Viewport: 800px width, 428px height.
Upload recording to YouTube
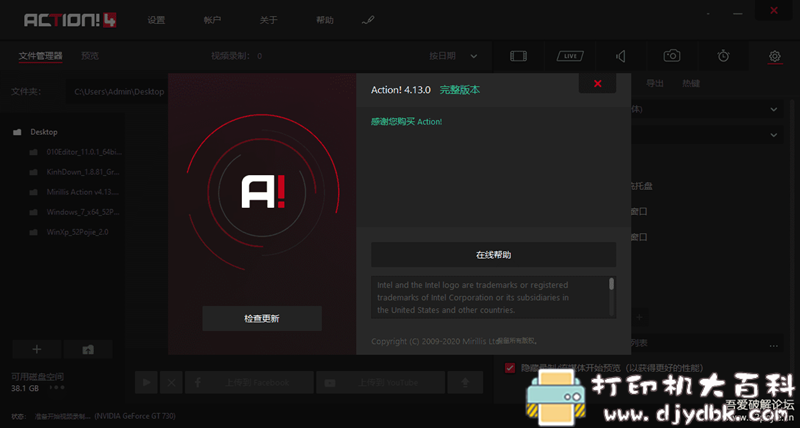(x=380, y=382)
